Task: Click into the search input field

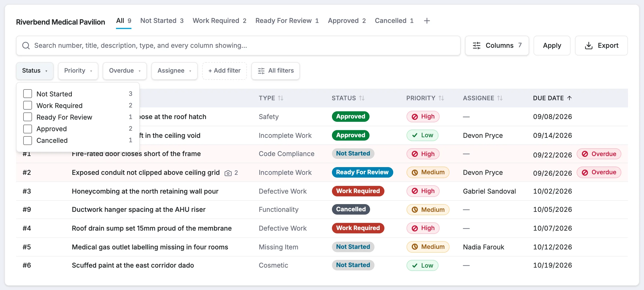Action: (x=238, y=46)
